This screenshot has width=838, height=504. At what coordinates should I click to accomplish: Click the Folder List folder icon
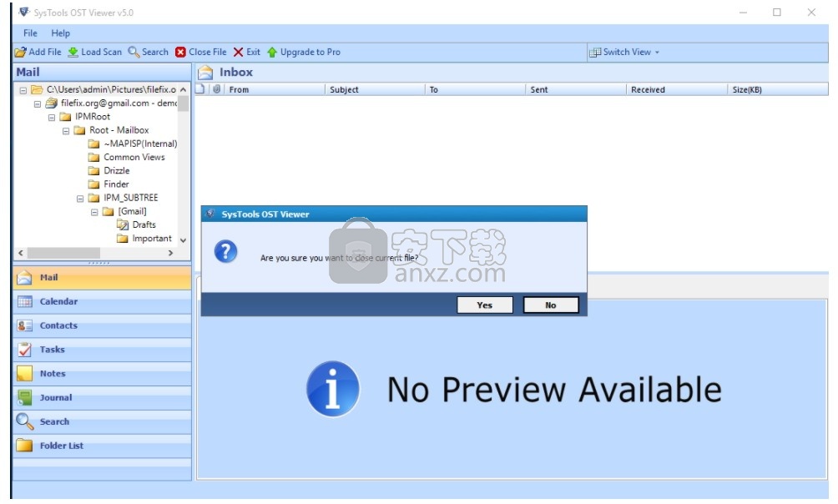[x=24, y=446]
